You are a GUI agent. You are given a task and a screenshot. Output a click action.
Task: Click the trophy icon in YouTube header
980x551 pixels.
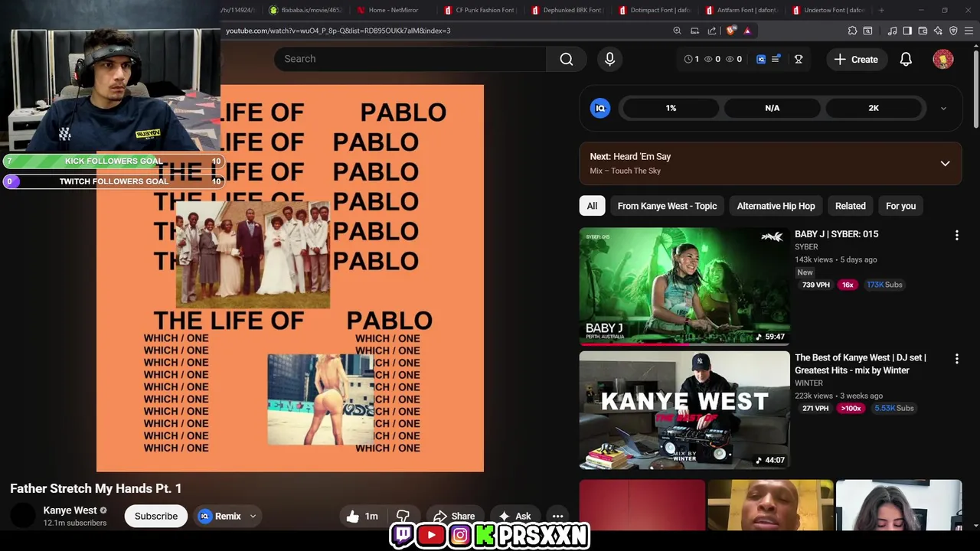(x=799, y=59)
